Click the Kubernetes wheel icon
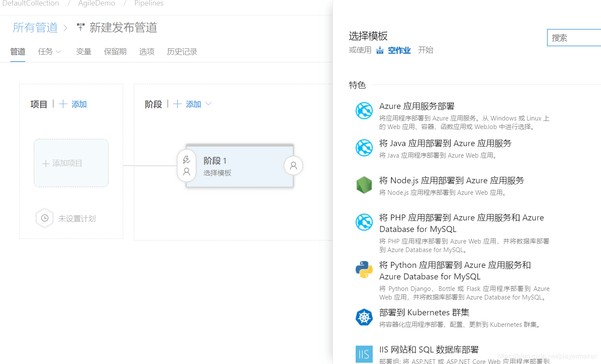Image resolution: width=601 pixels, height=364 pixels. (364, 317)
